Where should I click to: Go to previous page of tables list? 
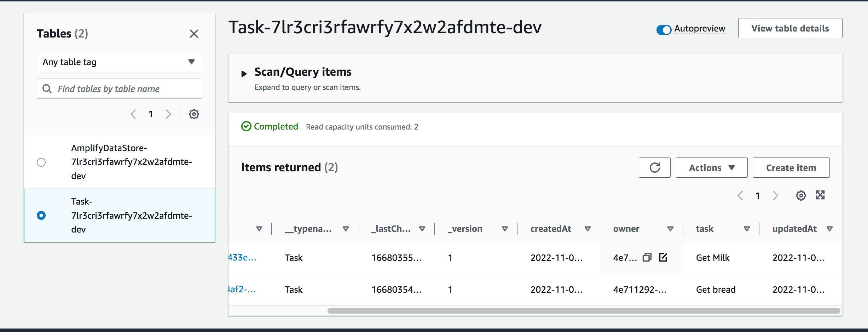tap(133, 114)
